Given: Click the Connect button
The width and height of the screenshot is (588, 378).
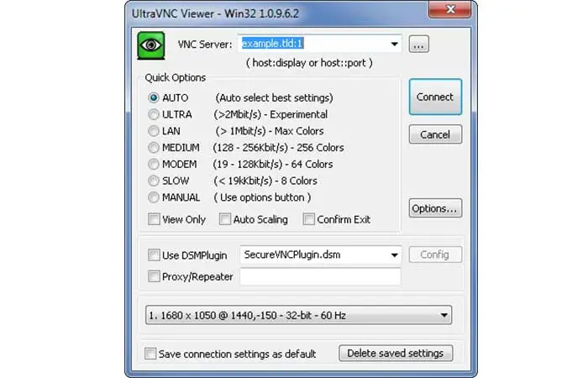Looking at the screenshot, I should (435, 97).
